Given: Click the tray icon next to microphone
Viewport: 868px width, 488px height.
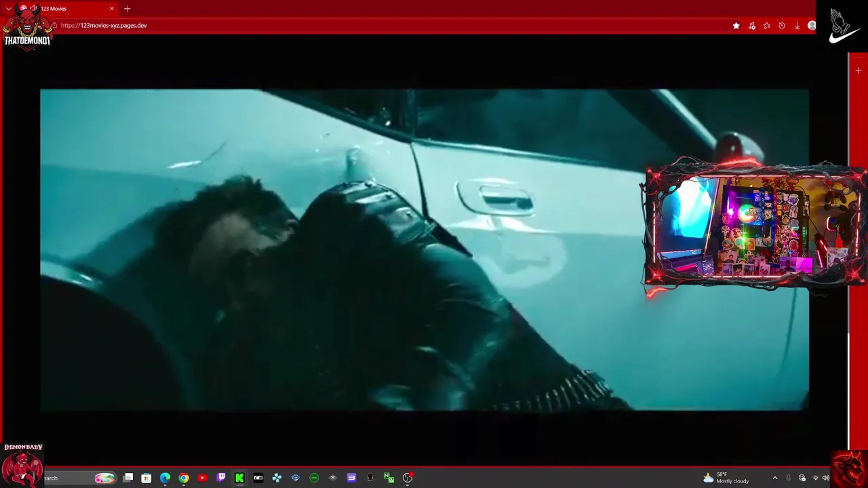Looking at the screenshot, I should coord(802,478).
